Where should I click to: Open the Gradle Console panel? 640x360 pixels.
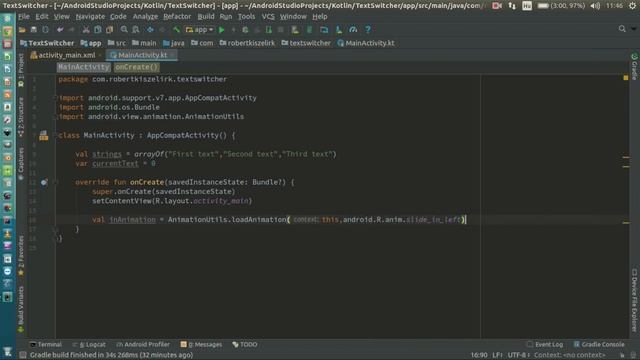click(599, 344)
